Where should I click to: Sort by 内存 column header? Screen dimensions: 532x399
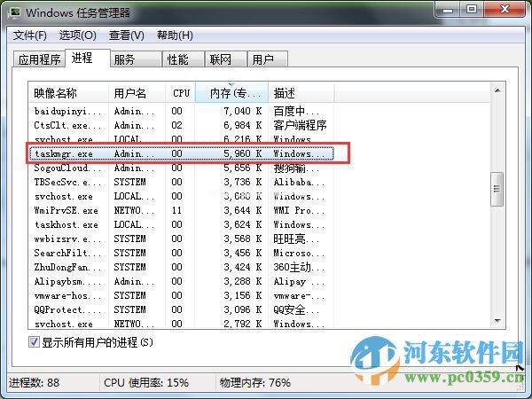[x=232, y=92]
